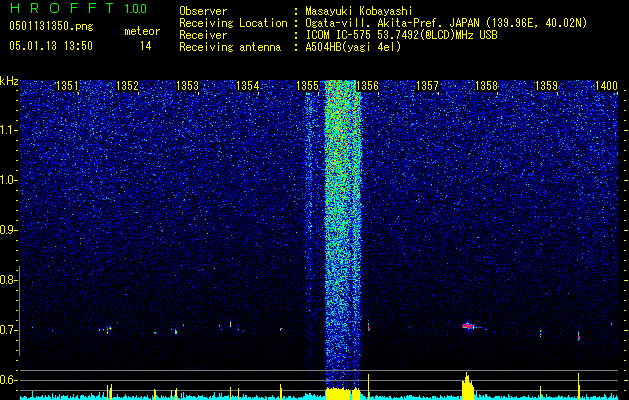Click the 0.9 kHz frequency label

8,230
